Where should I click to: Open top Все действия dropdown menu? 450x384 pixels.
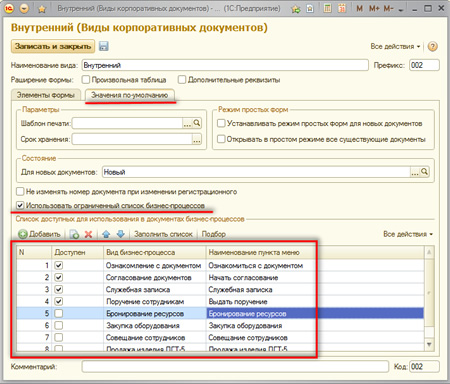(x=395, y=46)
